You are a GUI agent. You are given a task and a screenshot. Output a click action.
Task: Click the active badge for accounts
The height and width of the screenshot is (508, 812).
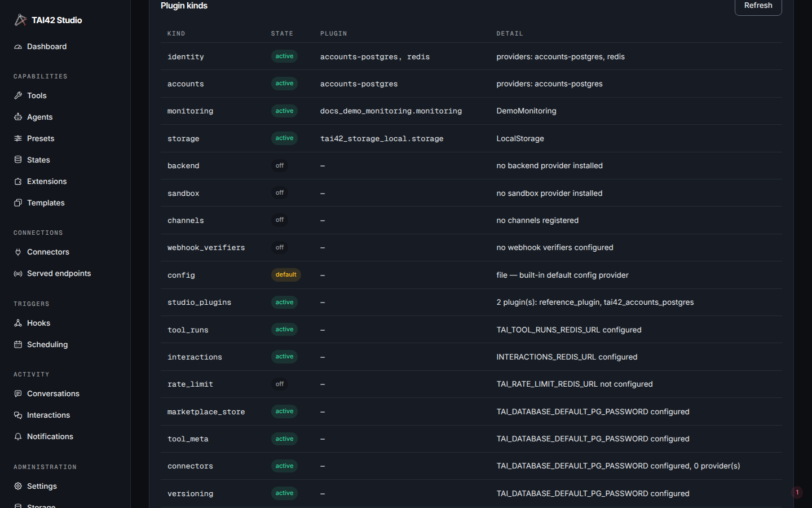[284, 84]
